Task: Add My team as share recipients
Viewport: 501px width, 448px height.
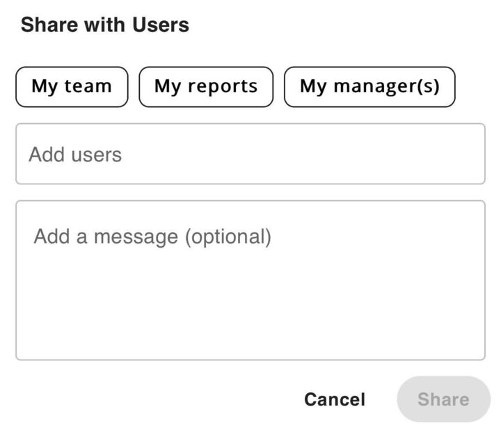Action: pos(72,87)
